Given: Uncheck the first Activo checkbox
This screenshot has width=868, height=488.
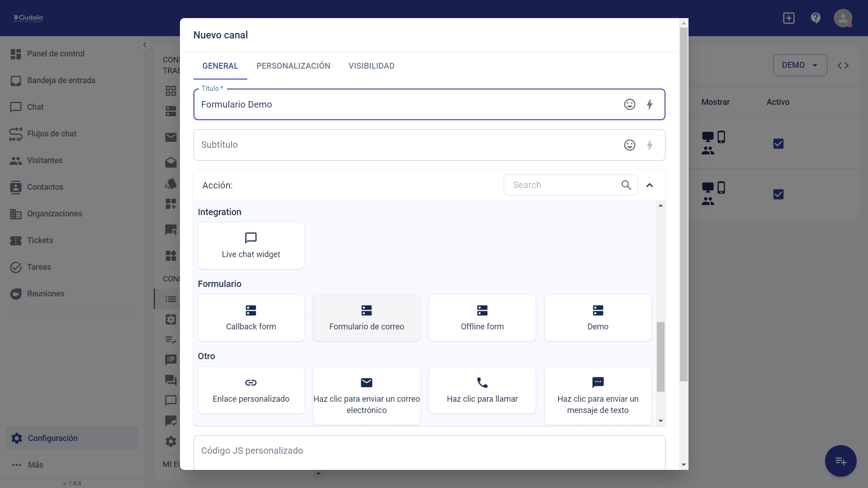Looking at the screenshot, I should (778, 144).
